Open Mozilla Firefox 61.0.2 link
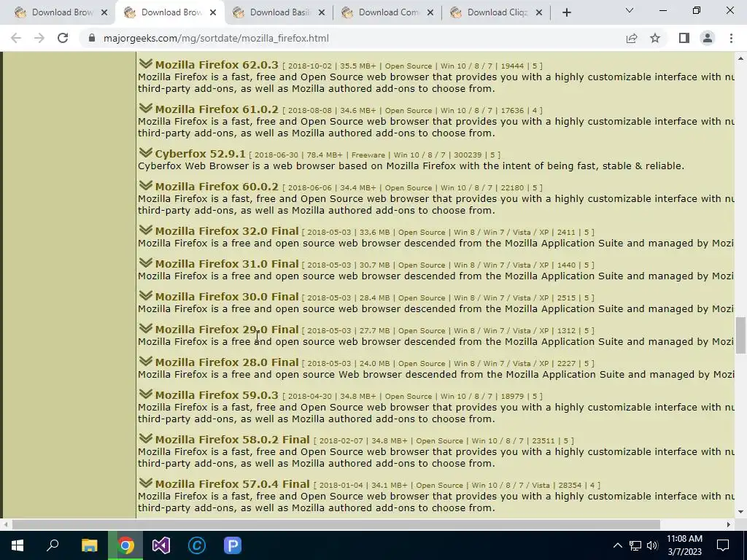 (217, 109)
